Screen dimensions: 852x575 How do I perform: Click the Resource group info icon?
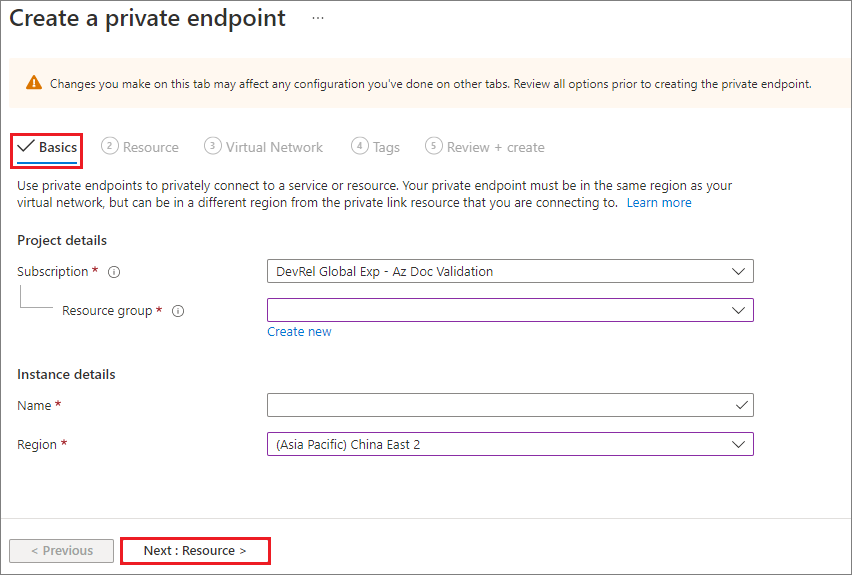[178, 311]
